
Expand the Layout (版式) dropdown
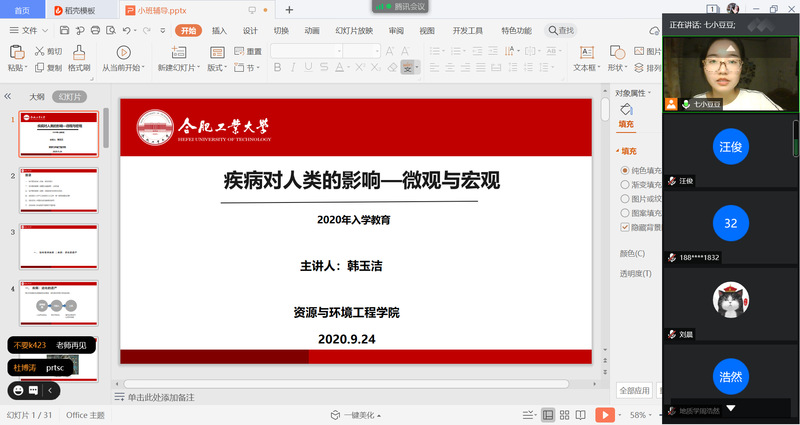click(219, 68)
